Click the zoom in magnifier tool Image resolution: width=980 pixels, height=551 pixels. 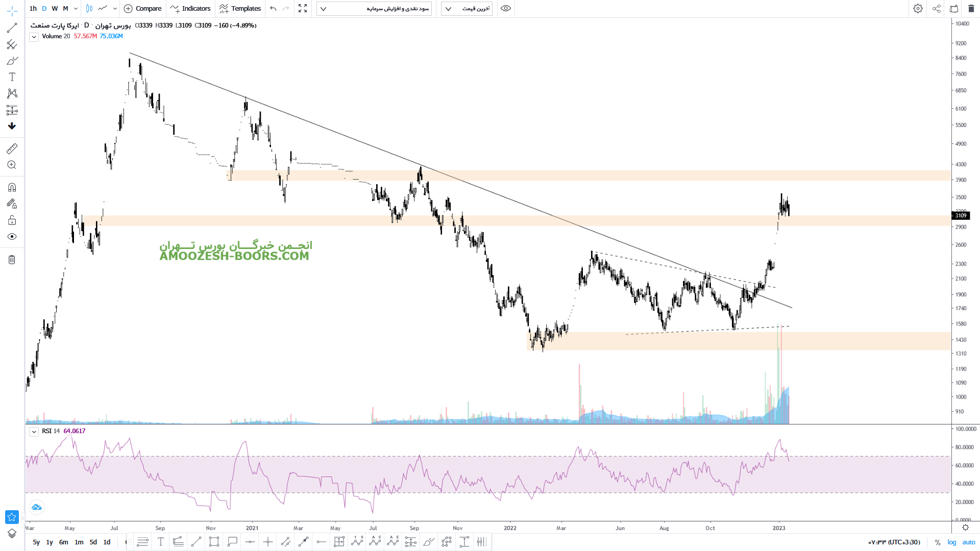[12, 165]
